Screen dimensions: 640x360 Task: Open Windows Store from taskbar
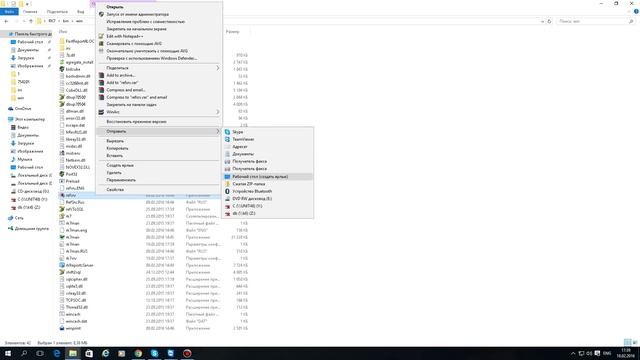pyautogui.click(x=89, y=353)
